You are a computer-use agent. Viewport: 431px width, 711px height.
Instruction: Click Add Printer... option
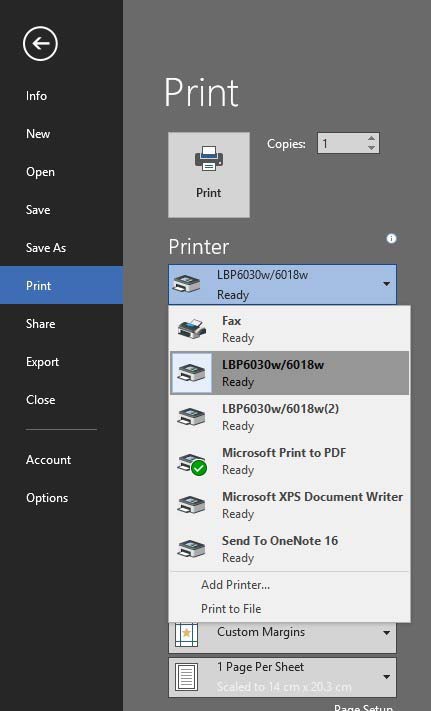(236, 584)
